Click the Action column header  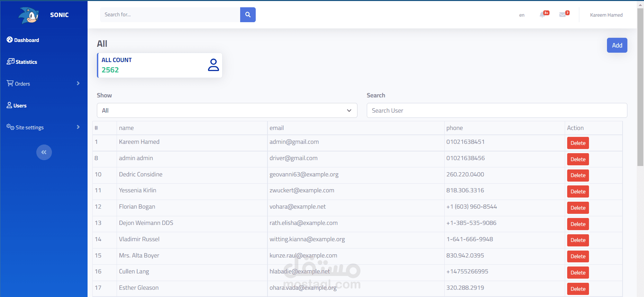[x=575, y=128]
